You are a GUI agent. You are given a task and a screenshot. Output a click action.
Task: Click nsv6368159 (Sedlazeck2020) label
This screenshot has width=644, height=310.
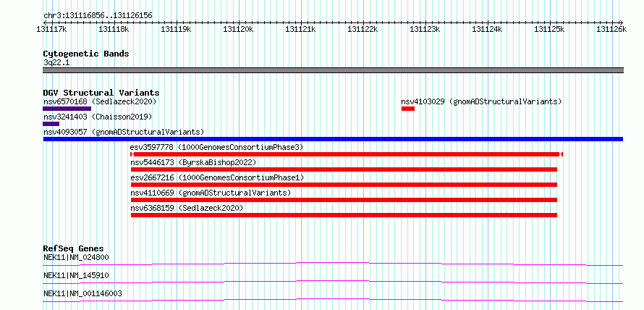(x=187, y=208)
